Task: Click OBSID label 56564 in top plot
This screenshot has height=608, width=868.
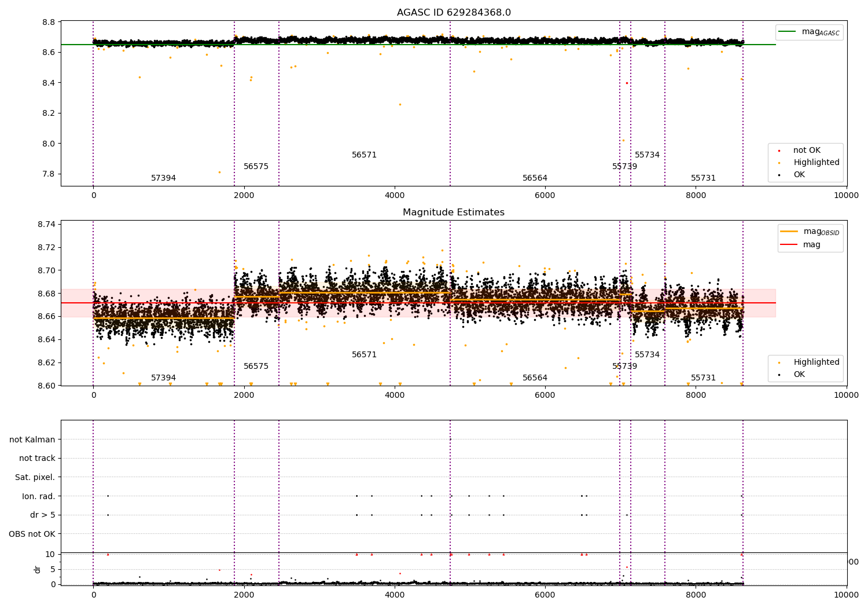Action: [535, 178]
